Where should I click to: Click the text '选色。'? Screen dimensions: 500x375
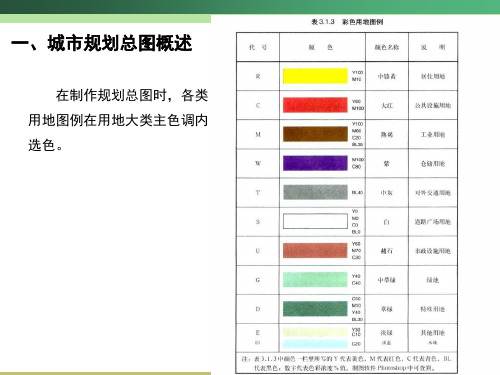coord(46,145)
